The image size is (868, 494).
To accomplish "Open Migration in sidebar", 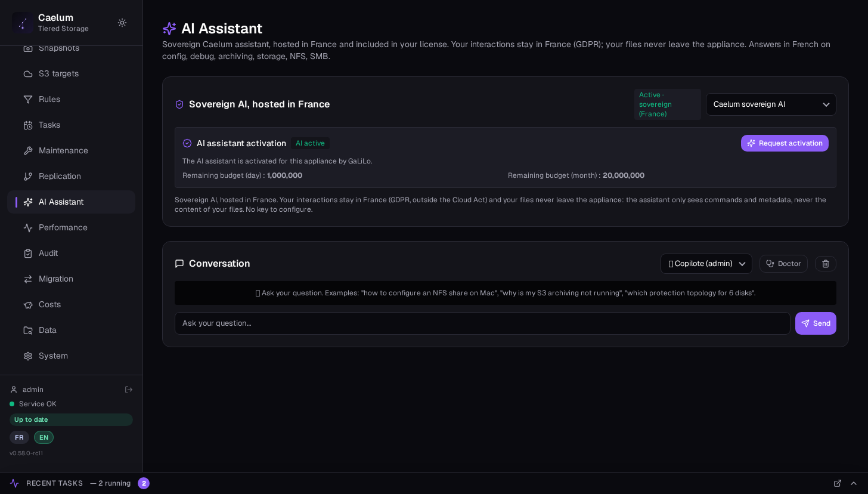I will tap(71, 279).
